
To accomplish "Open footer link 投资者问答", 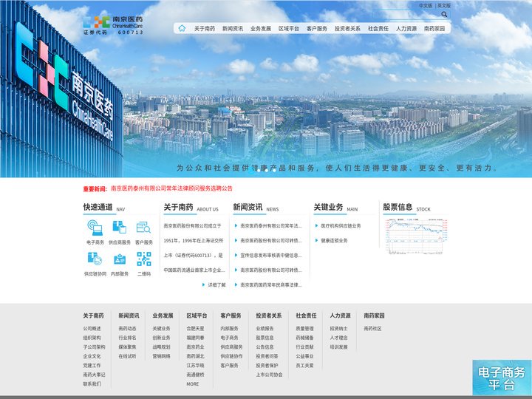I will (267, 356).
